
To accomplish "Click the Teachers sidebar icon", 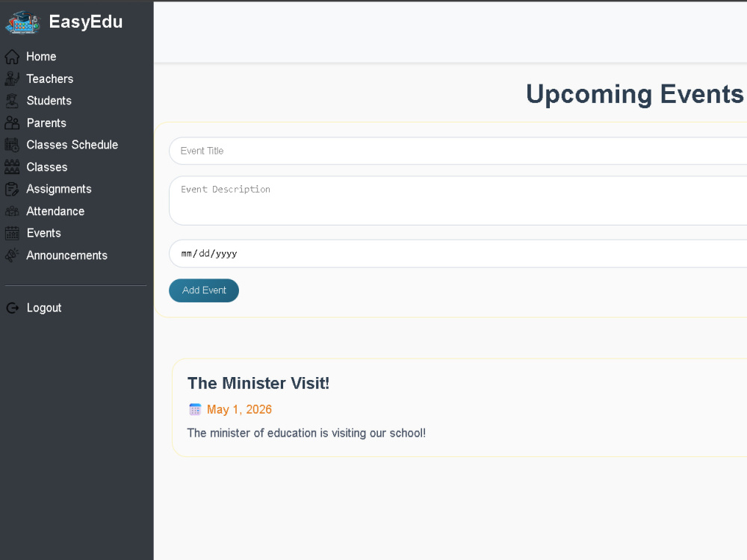I will [12, 78].
